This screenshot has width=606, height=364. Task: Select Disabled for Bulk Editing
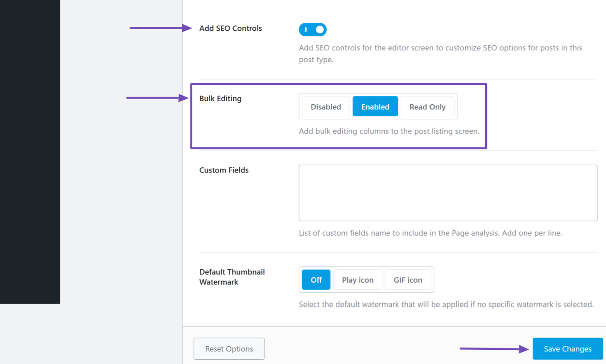click(x=325, y=106)
